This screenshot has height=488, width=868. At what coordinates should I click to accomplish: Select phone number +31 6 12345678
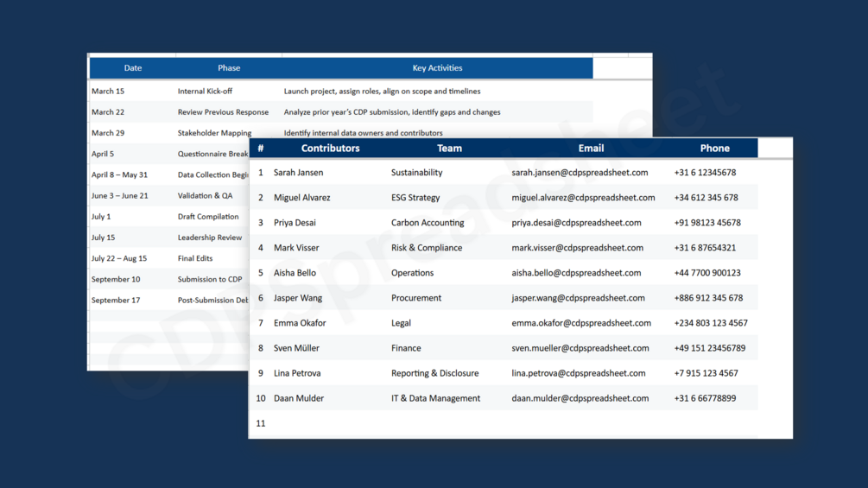(706, 173)
